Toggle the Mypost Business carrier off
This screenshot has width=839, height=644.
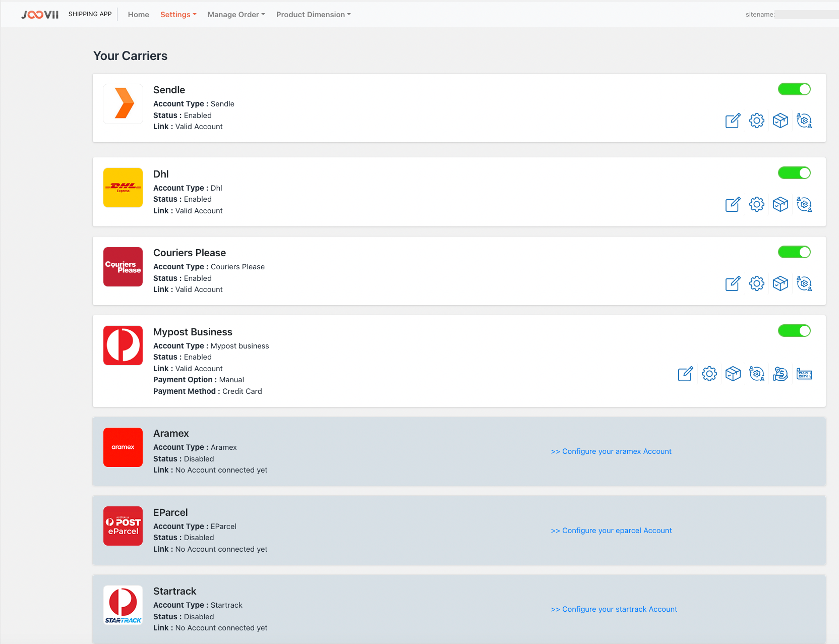point(794,331)
